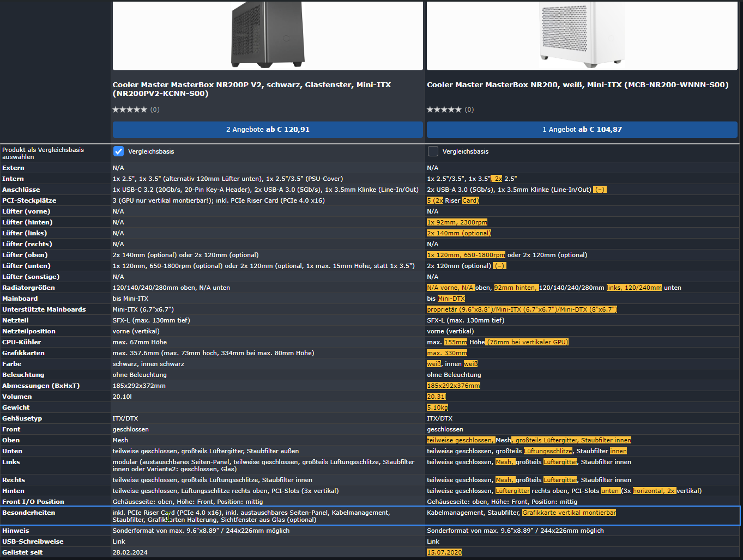
Task: Click the NR200P V2 'SFX-L (max. 130mm tief)' value
Action: [152, 320]
